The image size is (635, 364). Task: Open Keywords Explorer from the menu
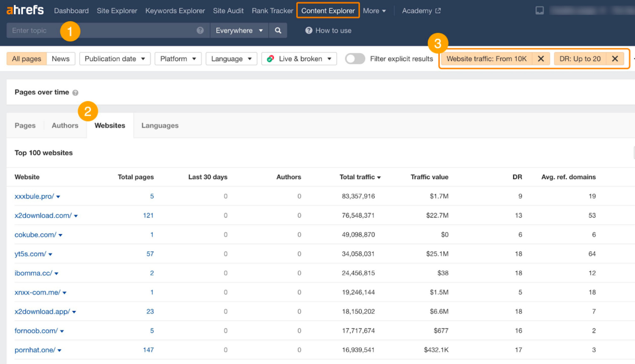(175, 10)
